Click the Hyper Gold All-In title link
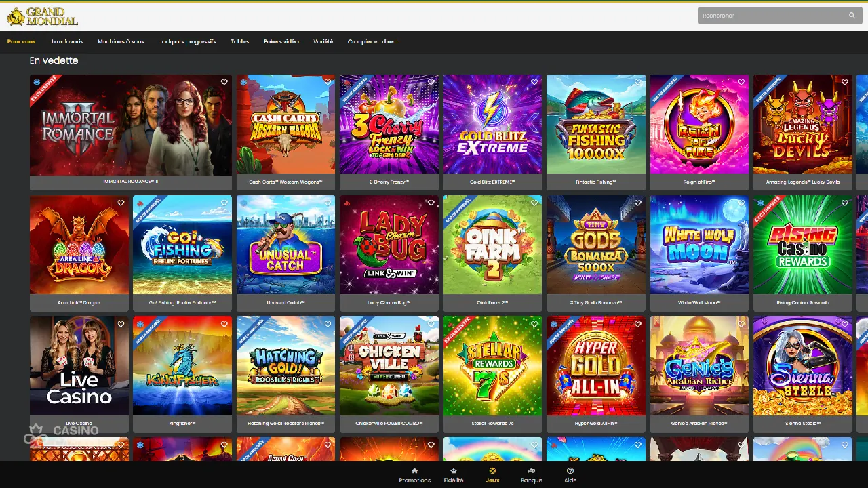The height and width of the screenshot is (488, 868). coord(596,424)
